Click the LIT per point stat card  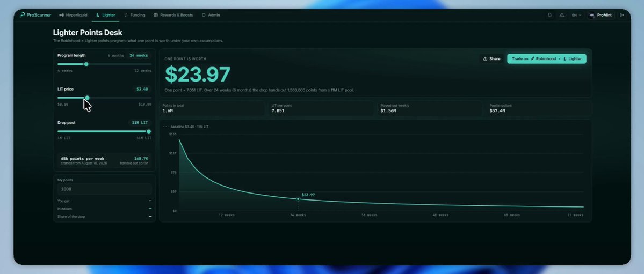[322, 108]
